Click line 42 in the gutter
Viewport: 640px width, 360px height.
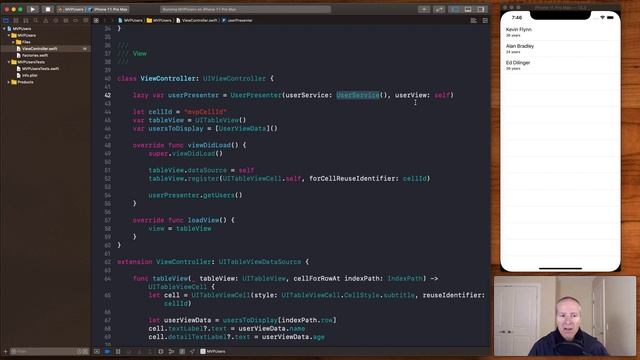pyautogui.click(x=107, y=95)
